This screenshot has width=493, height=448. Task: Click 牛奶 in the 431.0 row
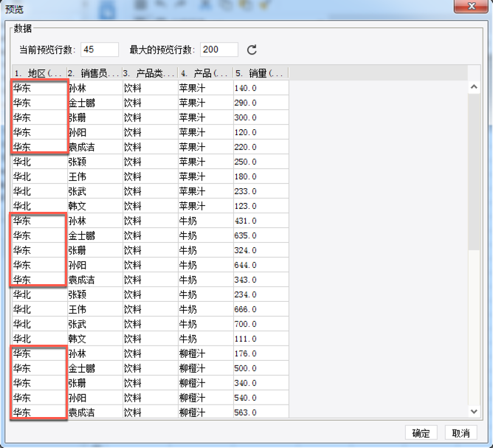point(187,221)
